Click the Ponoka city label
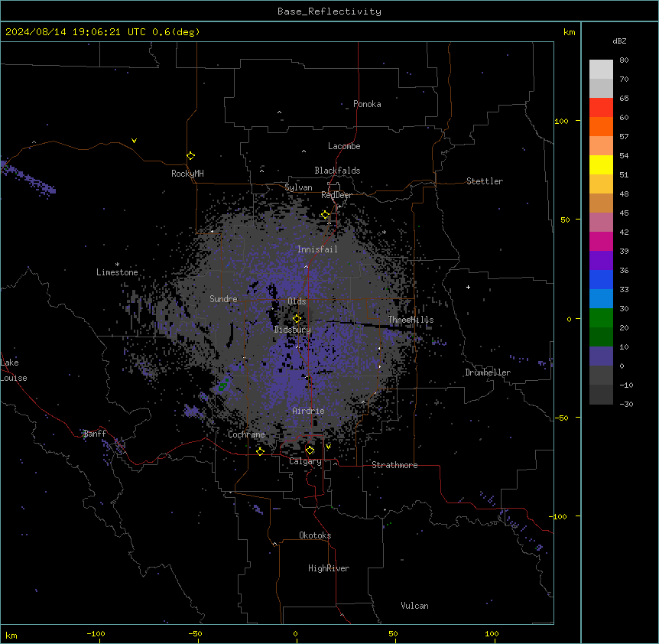This screenshot has width=659, height=644. tap(367, 104)
